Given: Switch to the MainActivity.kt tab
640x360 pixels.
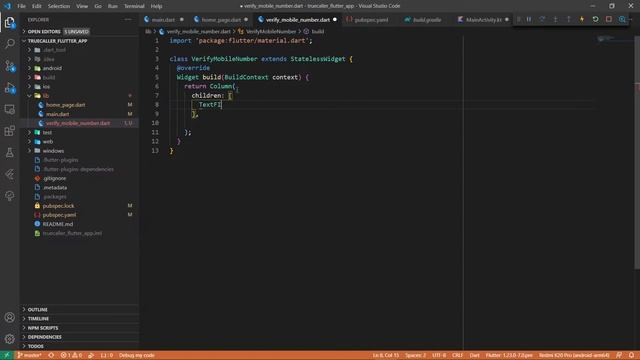Looking at the screenshot, I should [483, 20].
